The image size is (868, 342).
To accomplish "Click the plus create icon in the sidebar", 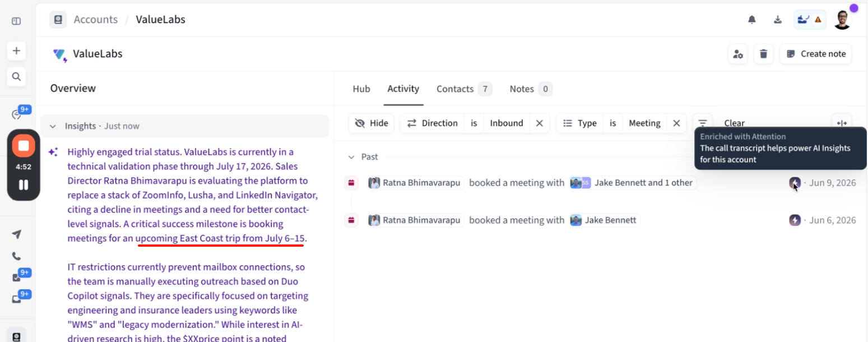I will coord(16,51).
